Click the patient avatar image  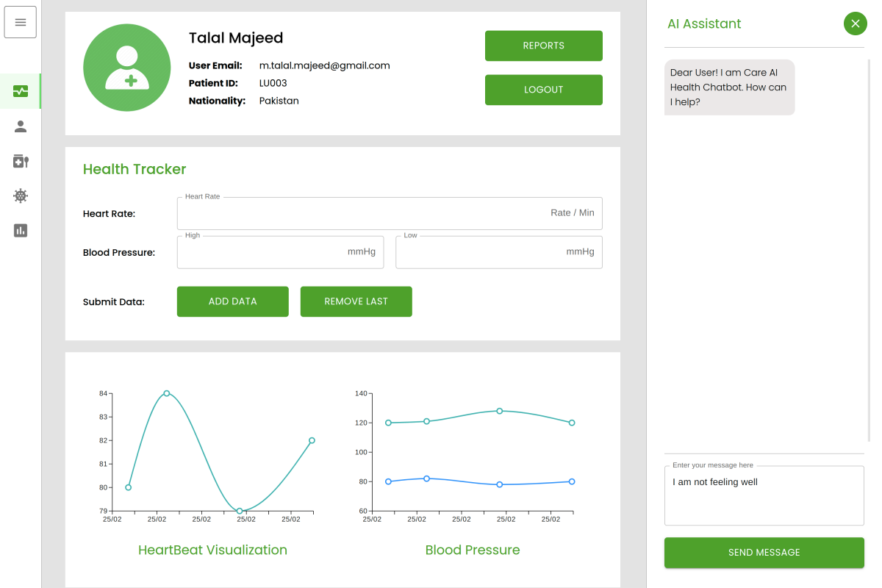(127, 68)
